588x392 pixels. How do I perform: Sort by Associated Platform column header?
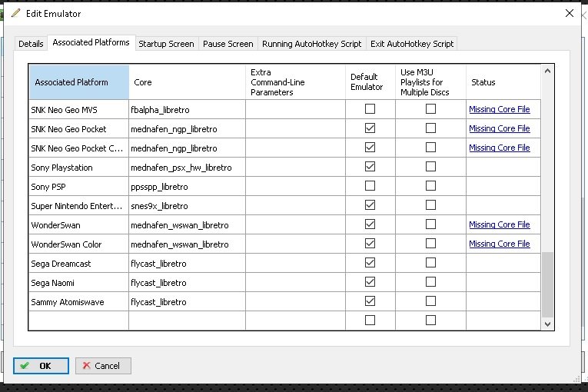click(x=78, y=82)
